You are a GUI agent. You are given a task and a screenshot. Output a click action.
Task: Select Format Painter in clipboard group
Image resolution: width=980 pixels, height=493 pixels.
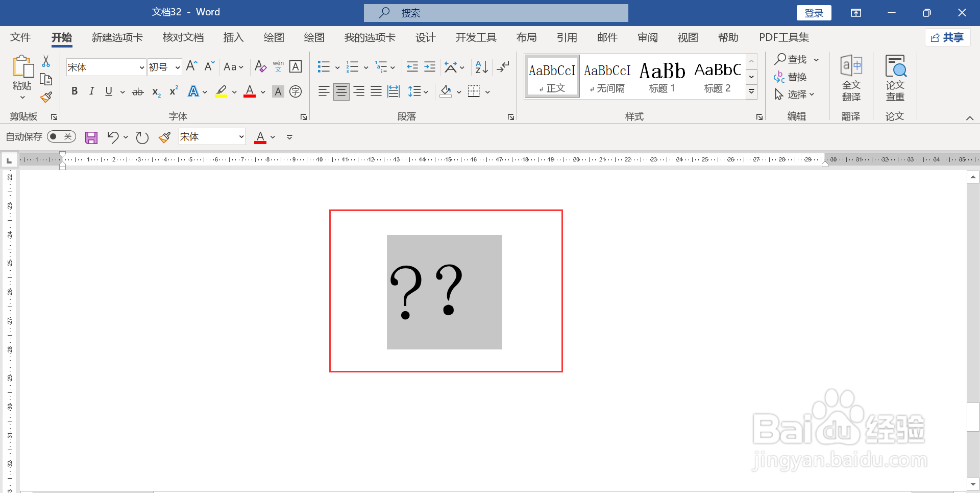(x=46, y=97)
